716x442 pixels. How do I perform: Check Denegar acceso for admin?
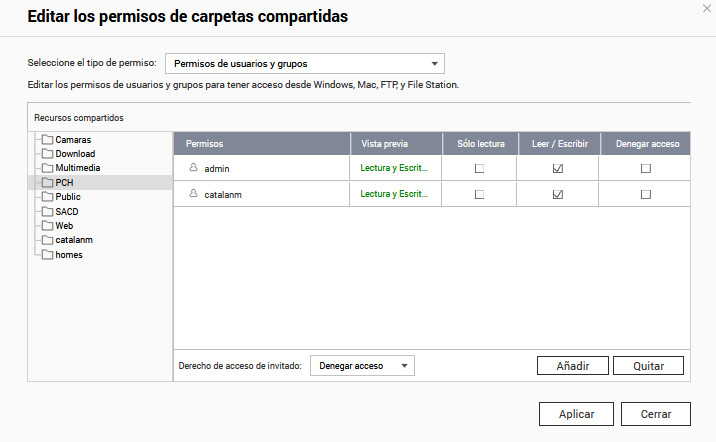[x=646, y=169]
